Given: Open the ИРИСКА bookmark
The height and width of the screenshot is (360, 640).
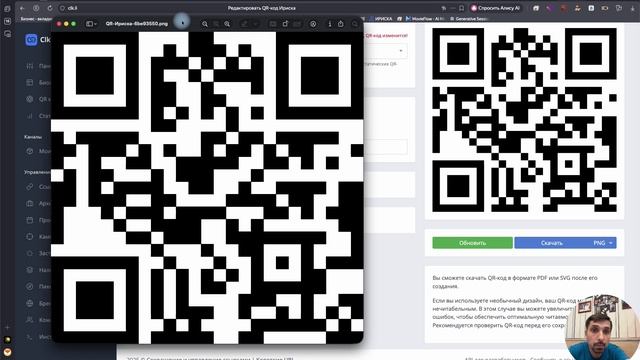Looking at the screenshot, I should 380,19.
